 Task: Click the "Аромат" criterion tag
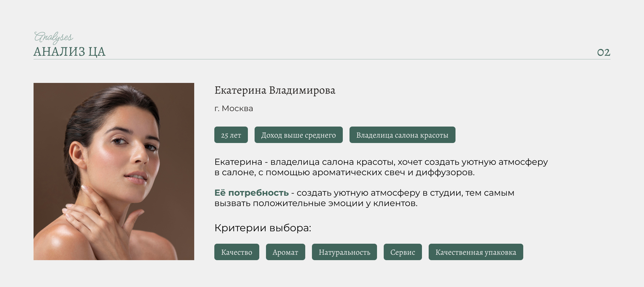285,252
